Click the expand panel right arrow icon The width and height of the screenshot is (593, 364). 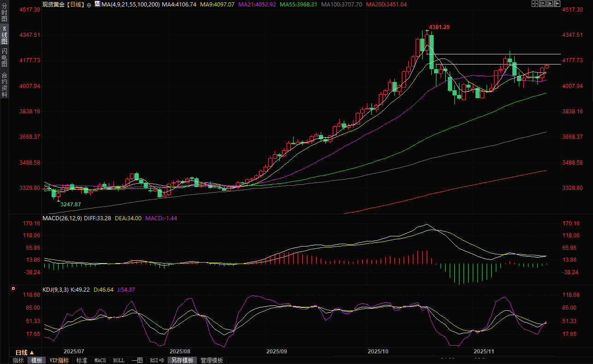click(x=558, y=4)
